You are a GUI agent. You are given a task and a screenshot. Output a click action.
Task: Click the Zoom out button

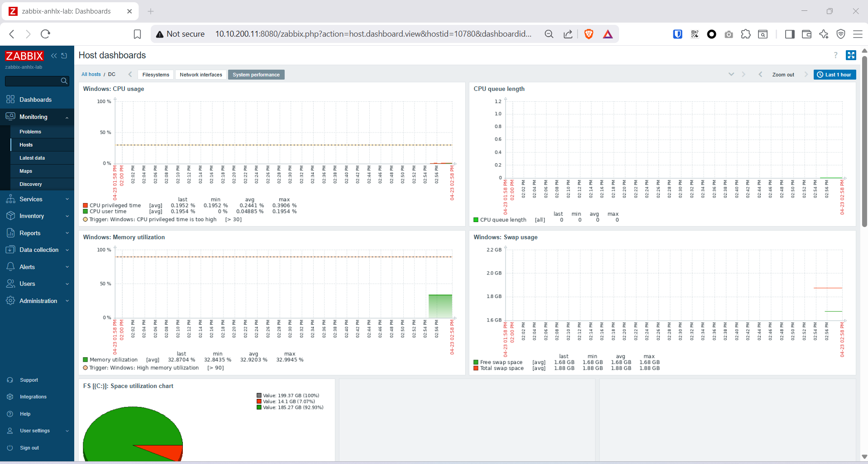(783, 75)
